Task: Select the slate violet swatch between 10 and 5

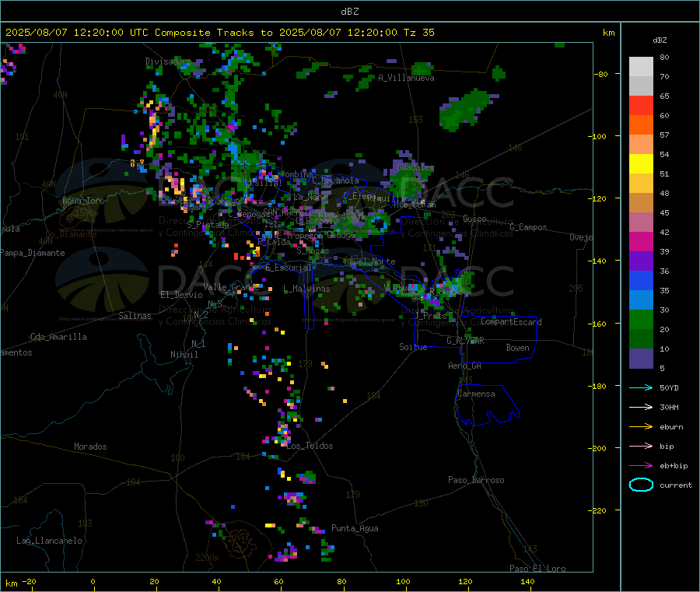Action: pos(641,359)
